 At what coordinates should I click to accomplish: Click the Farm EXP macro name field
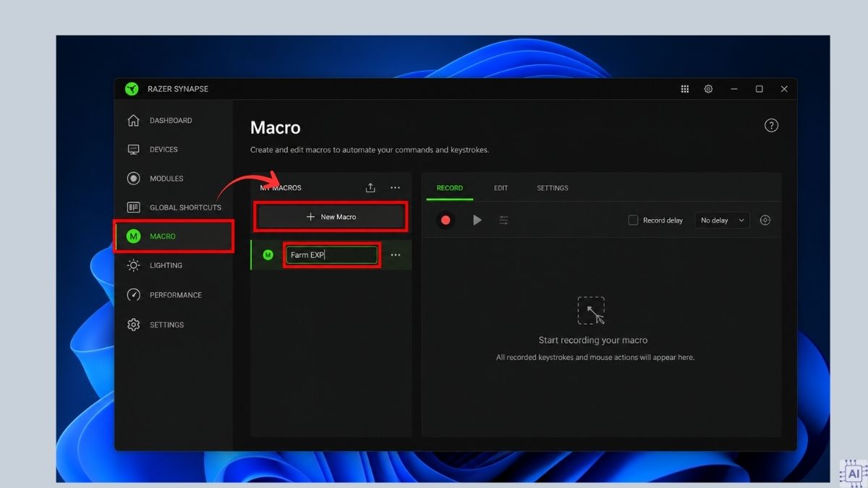(x=332, y=255)
